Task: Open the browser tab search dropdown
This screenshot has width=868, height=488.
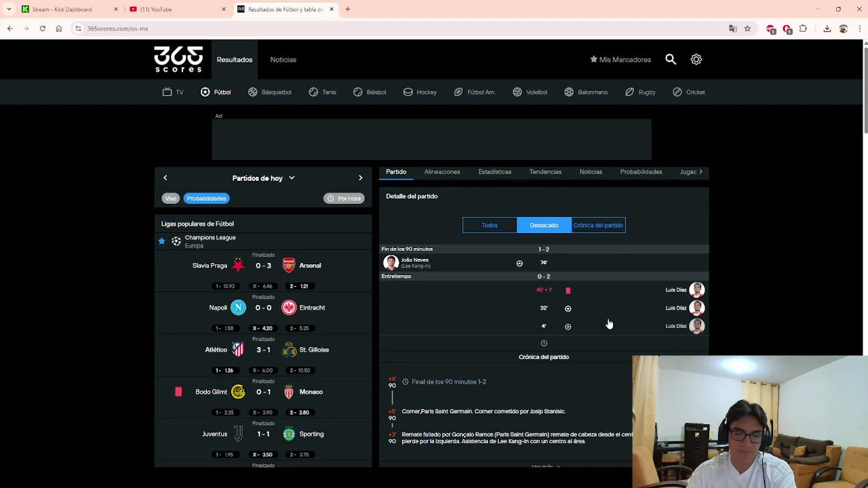Action: [x=9, y=9]
